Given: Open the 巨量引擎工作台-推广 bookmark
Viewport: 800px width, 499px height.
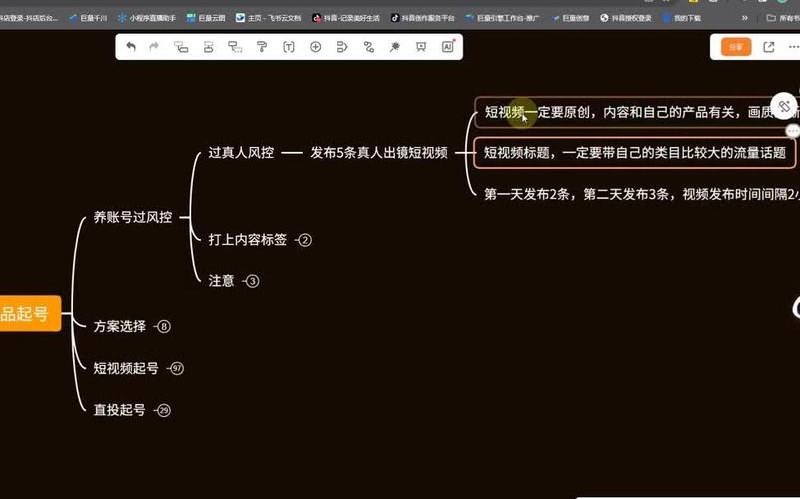Looking at the screenshot, I should (503, 18).
